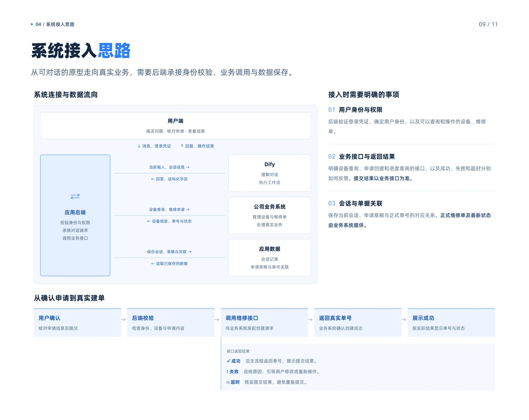Click the breadcrumb 04 / 系统接入思路

(55, 24)
